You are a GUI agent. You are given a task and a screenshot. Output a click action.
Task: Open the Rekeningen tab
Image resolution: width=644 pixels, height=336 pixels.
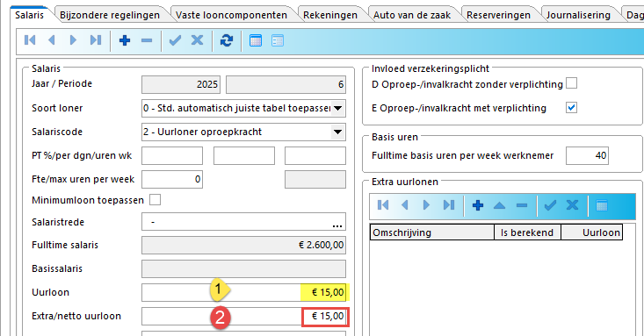click(x=330, y=15)
